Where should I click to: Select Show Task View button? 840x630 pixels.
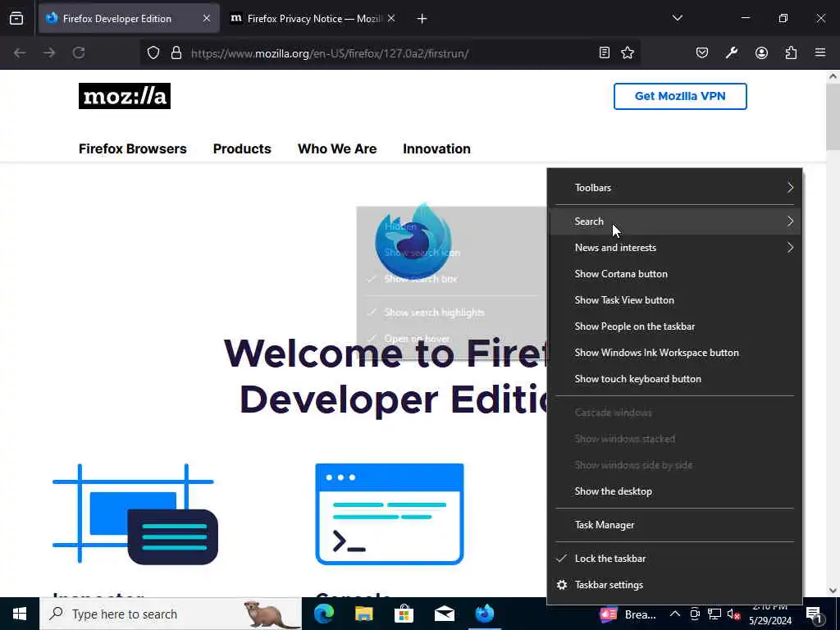674,300
